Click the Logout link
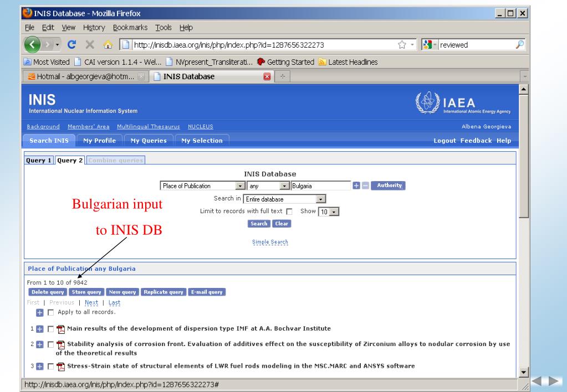 (x=445, y=141)
